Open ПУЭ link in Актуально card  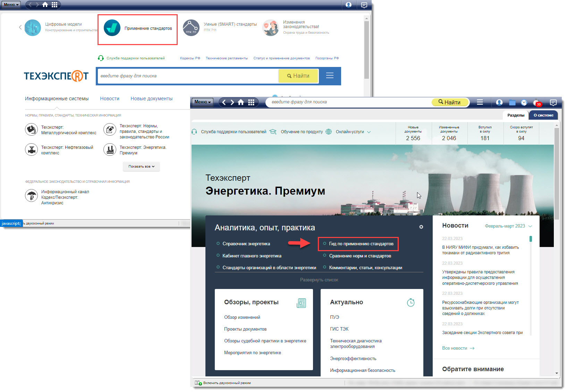(335, 317)
